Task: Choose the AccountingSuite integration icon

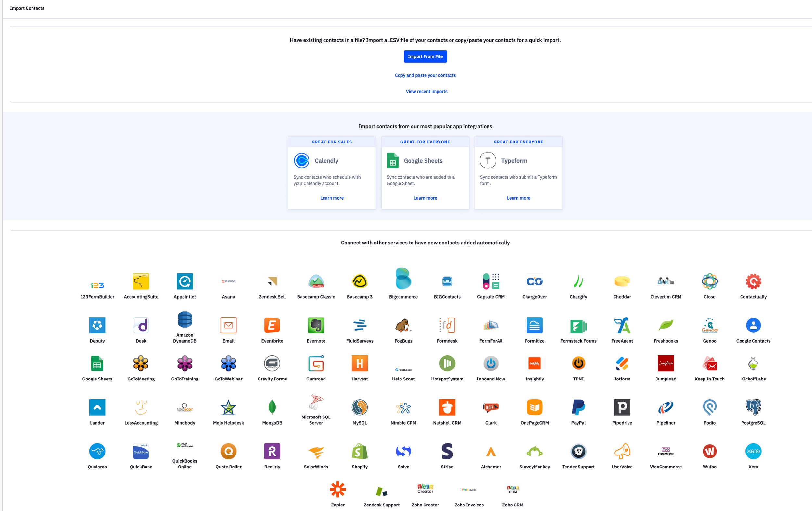Action: pyautogui.click(x=141, y=281)
